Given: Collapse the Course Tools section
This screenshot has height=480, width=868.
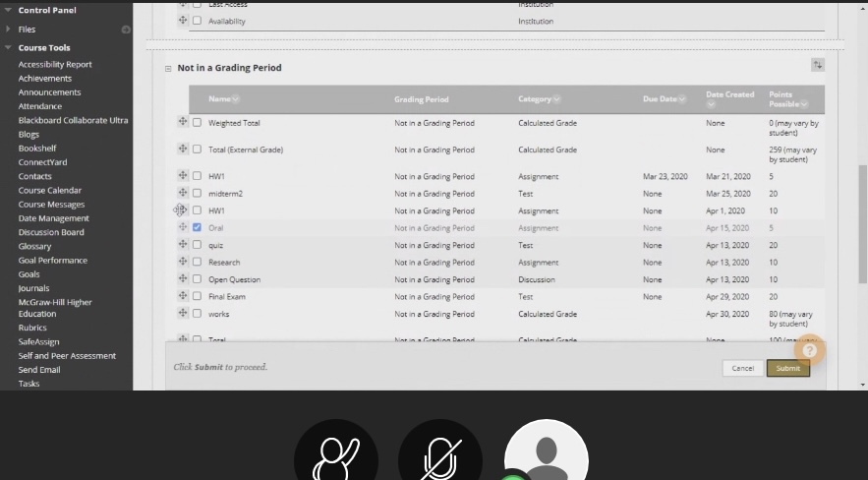Looking at the screenshot, I should click(8, 47).
